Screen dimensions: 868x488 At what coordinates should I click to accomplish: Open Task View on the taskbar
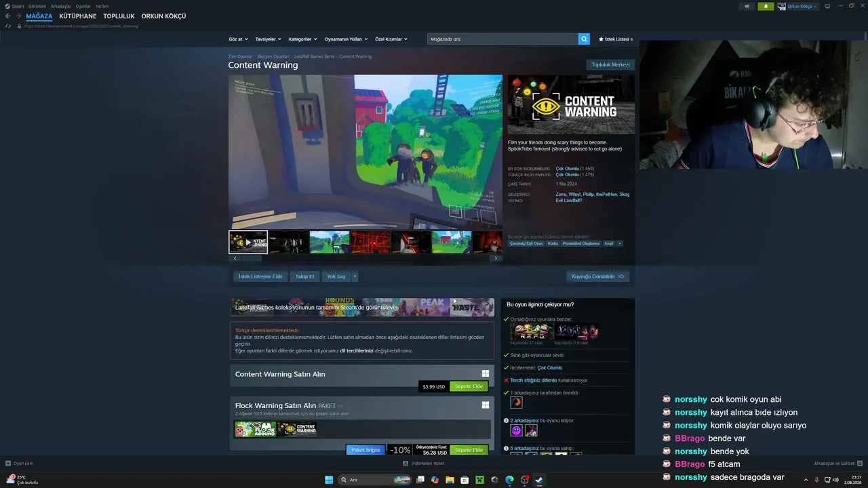click(420, 480)
